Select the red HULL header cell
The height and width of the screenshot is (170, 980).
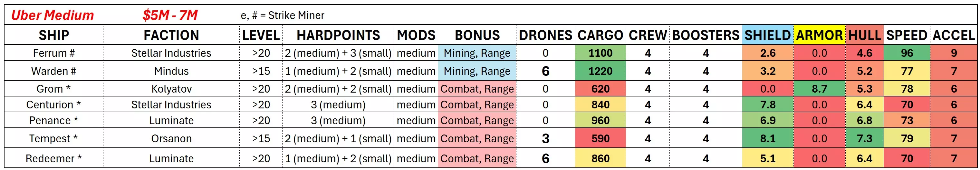tap(864, 35)
